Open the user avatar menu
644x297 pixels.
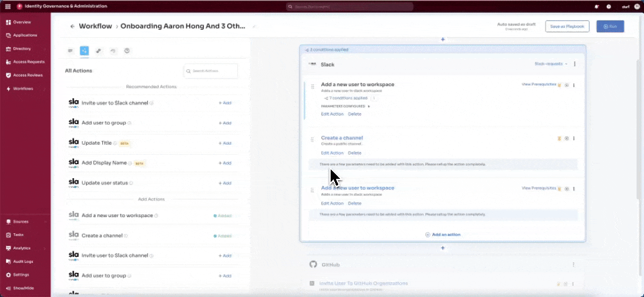tap(637, 7)
